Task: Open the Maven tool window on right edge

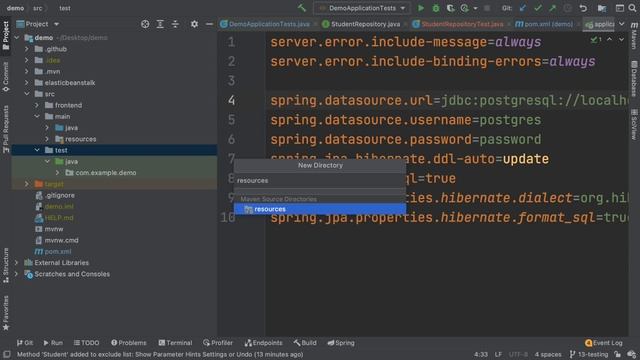Action: tap(634, 36)
